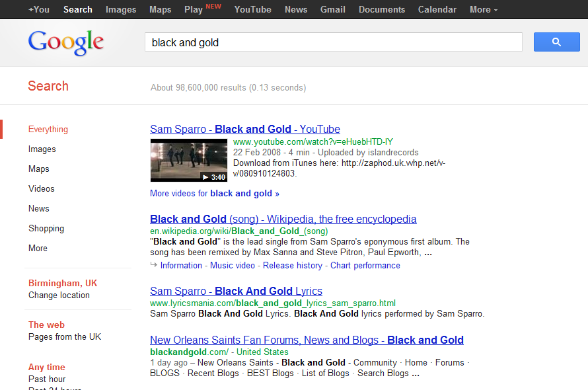Select the Past hour time filter

pyautogui.click(x=47, y=379)
